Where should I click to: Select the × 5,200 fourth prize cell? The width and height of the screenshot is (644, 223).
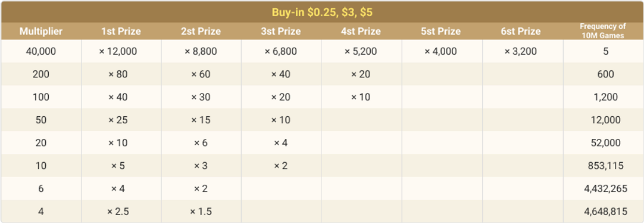(360, 51)
